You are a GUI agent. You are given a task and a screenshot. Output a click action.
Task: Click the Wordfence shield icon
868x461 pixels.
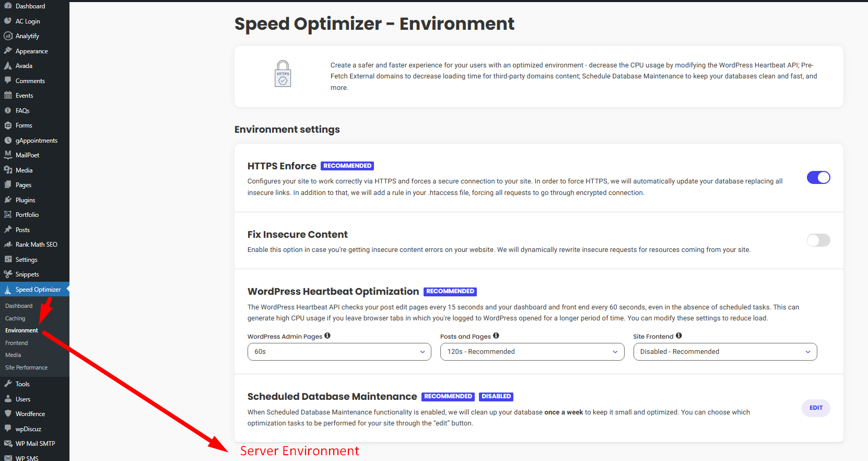8,413
